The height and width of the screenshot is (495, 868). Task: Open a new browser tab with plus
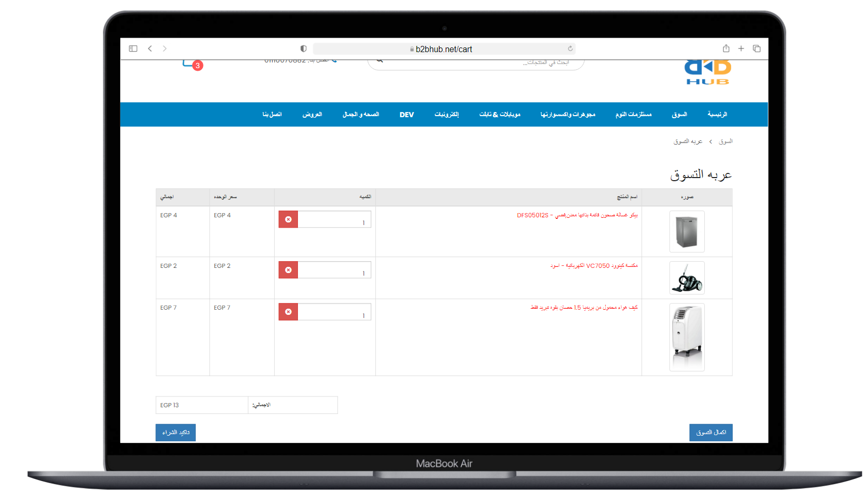(741, 49)
